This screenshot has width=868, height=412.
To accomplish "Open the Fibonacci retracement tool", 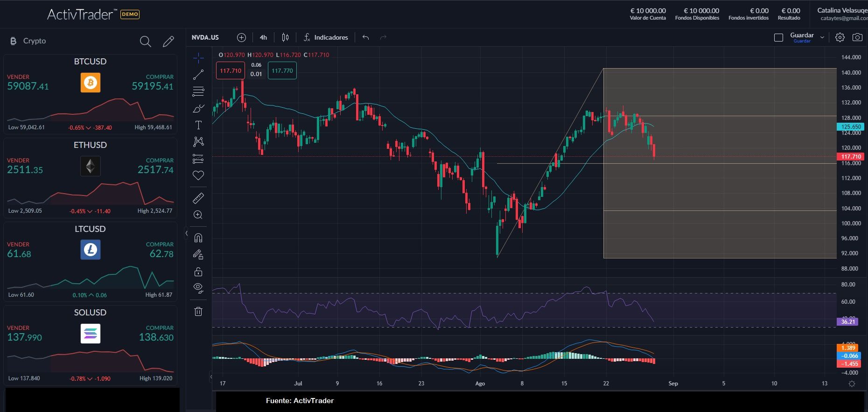I will [198, 91].
